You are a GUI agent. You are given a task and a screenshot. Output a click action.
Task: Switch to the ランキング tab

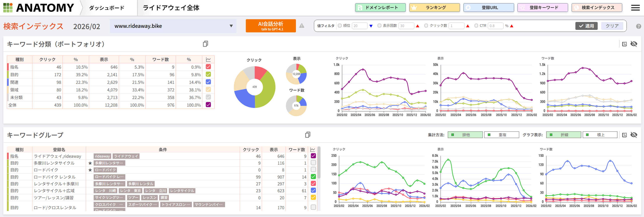click(x=434, y=8)
